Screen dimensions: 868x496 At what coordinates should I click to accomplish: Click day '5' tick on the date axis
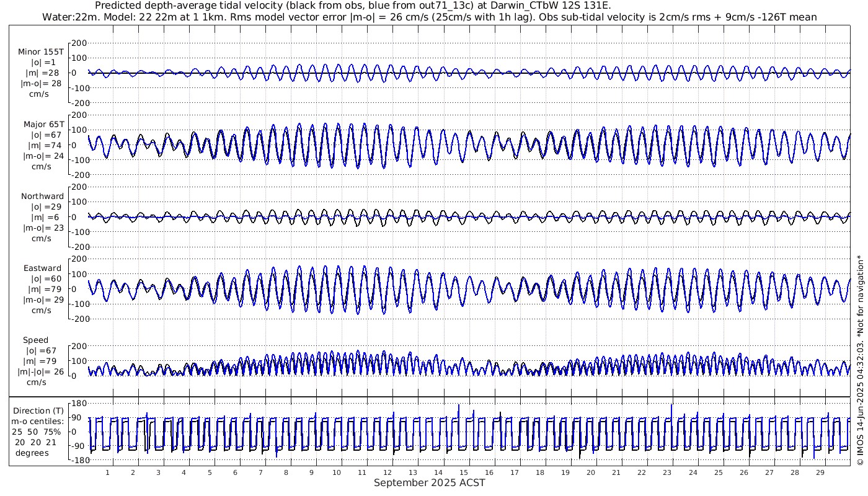coord(209,472)
